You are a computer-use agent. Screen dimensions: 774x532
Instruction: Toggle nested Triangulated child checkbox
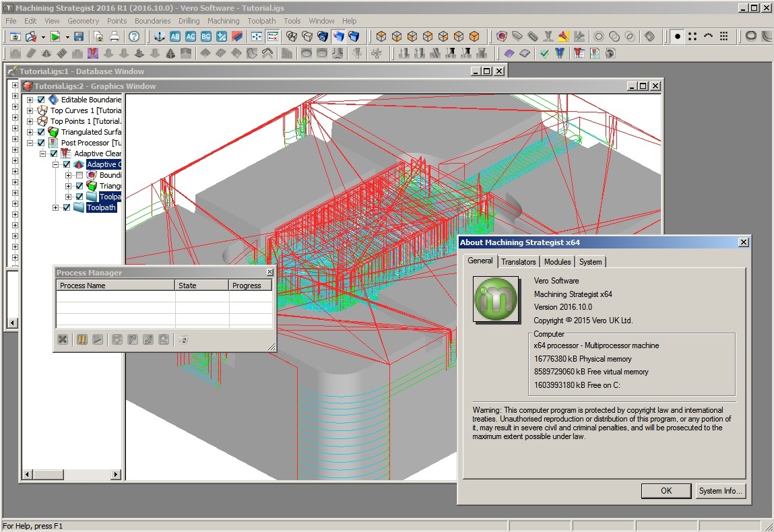[79, 186]
